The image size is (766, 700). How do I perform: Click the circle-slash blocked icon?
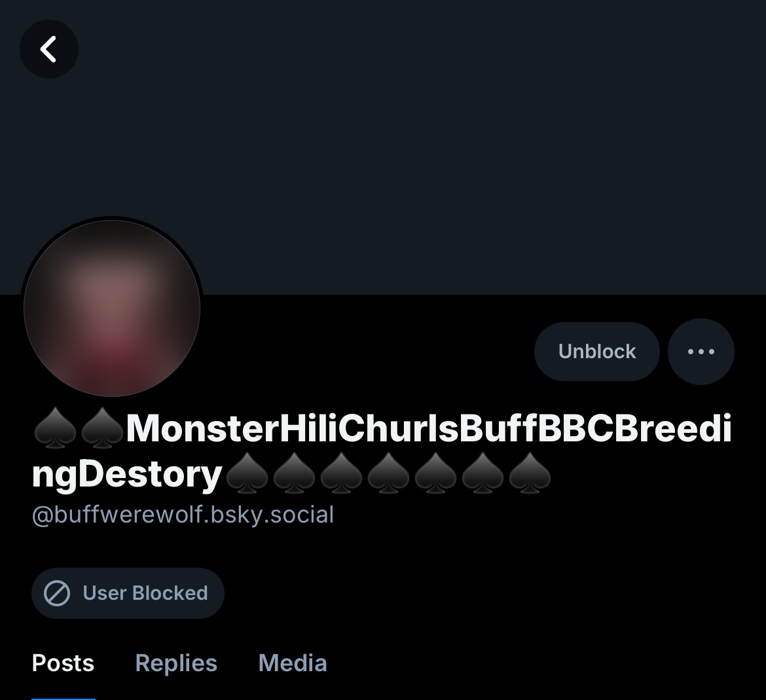pos(57,593)
